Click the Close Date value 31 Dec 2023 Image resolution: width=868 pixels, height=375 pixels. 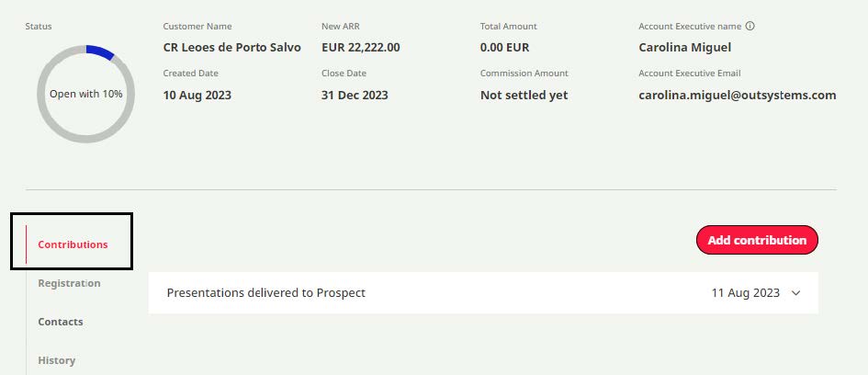(355, 95)
